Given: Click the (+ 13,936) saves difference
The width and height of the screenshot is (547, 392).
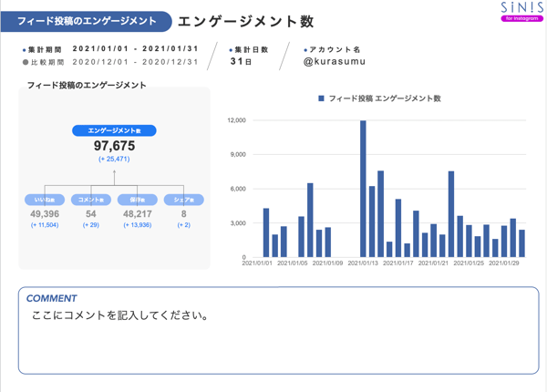Looking at the screenshot, I should coord(138,225).
